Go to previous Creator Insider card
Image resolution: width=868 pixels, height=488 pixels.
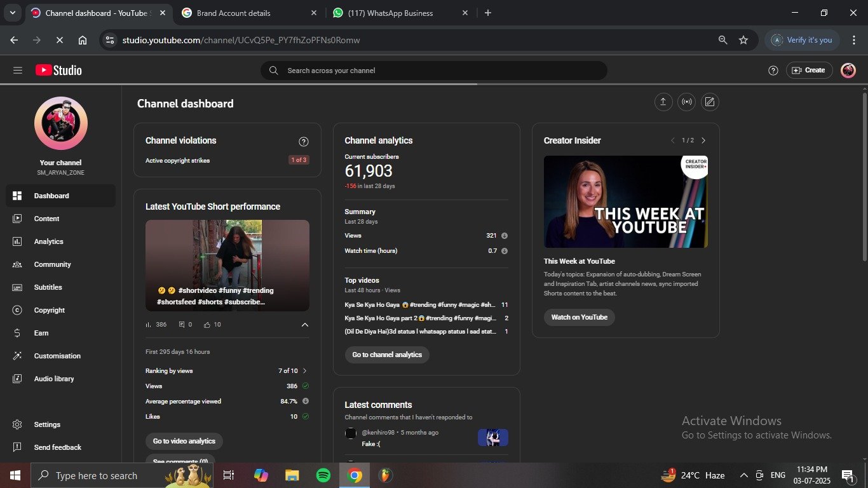673,140
